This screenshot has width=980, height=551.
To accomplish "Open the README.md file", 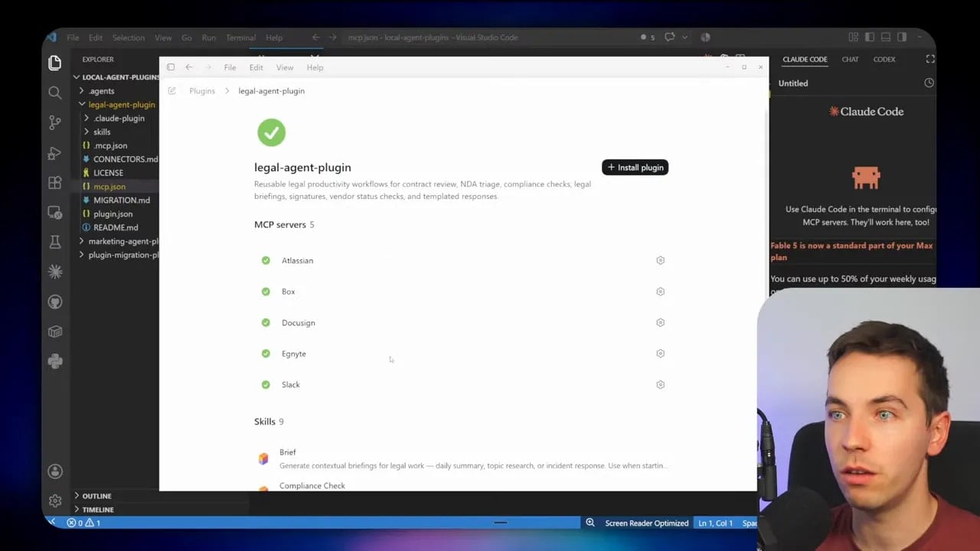I will click(x=116, y=227).
